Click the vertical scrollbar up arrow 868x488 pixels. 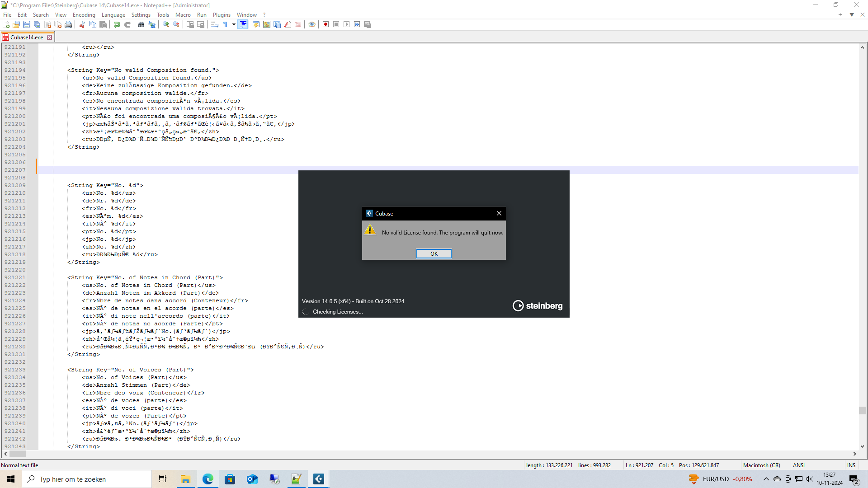862,47
